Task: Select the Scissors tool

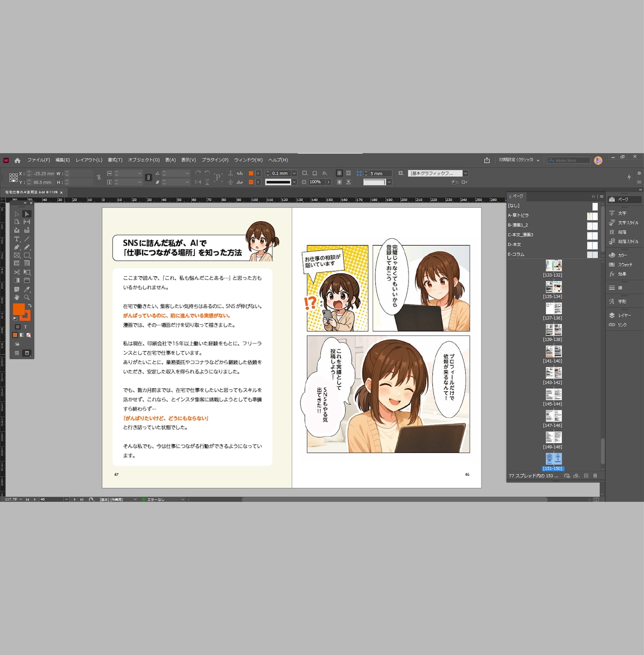Action: point(16,272)
